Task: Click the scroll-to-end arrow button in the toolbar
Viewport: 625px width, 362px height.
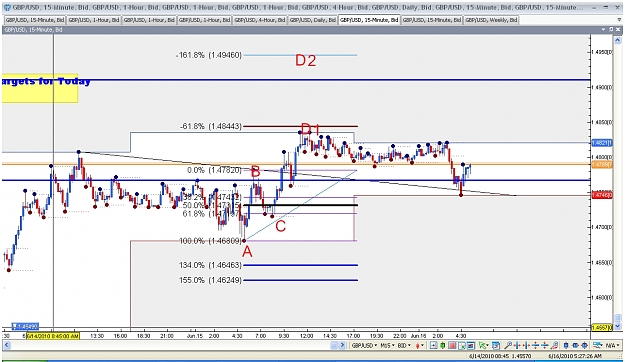Action: (x=342, y=345)
